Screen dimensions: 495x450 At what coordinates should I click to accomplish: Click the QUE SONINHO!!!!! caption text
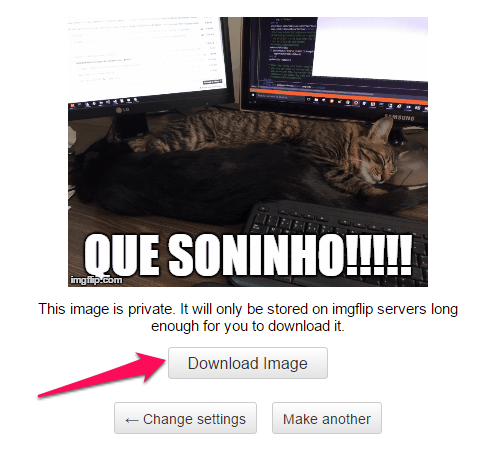point(248,255)
